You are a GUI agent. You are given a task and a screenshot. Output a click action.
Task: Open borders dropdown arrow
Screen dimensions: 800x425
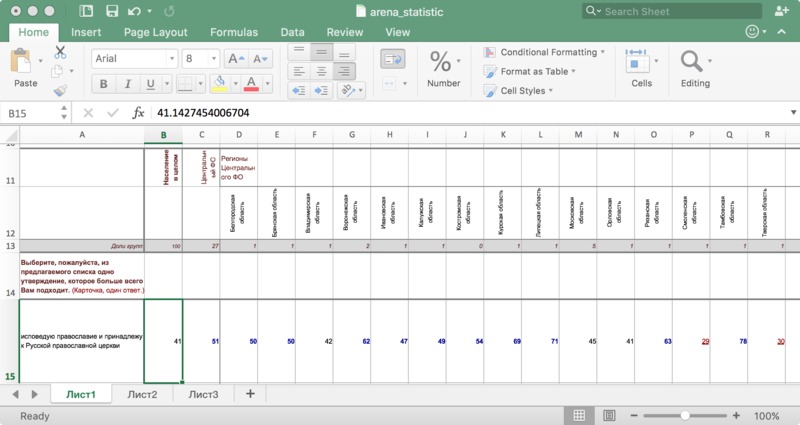tap(201, 84)
